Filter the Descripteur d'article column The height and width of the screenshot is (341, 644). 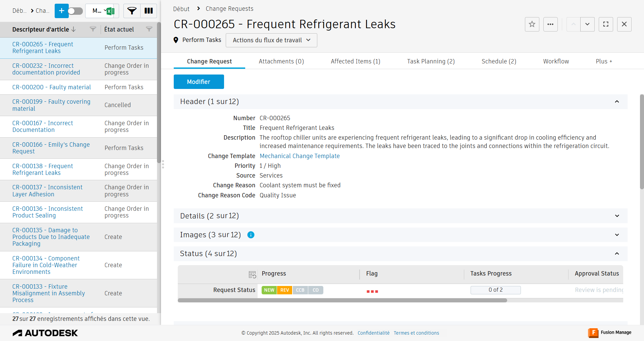point(93,29)
